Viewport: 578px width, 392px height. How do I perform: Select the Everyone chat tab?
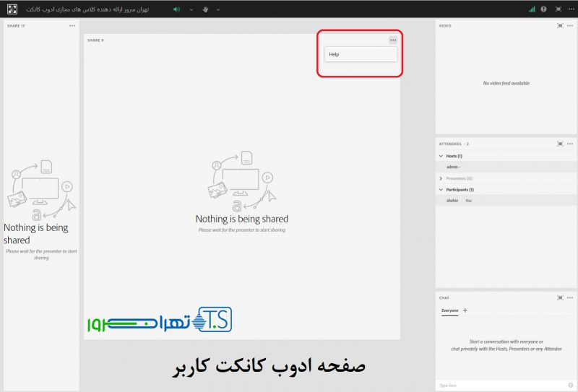[449, 310]
